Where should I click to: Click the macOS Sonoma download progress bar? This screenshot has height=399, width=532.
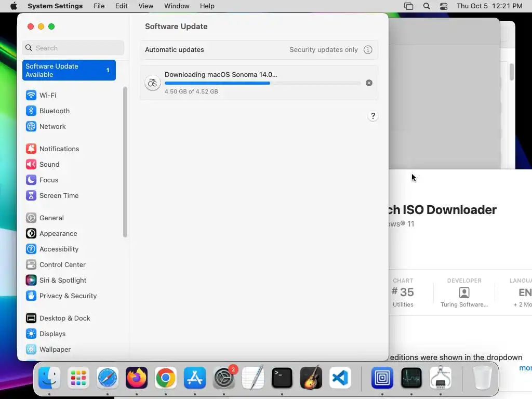[262, 83]
